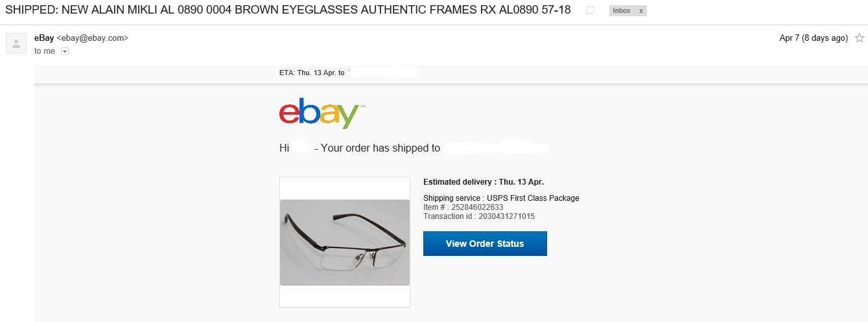Open the brown eyeglasses product image
Image resolution: width=868 pixels, height=322 pixels.
pos(345,242)
